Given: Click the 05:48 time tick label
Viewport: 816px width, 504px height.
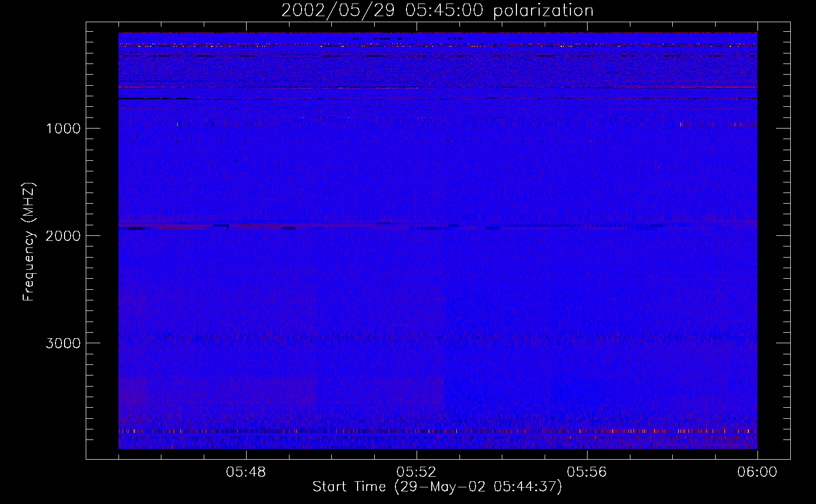Looking at the screenshot, I should (x=246, y=472).
